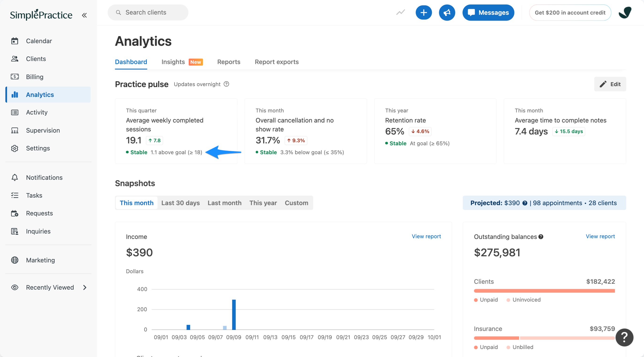
Task: Select Last 30 days snapshot range
Action: 180,203
